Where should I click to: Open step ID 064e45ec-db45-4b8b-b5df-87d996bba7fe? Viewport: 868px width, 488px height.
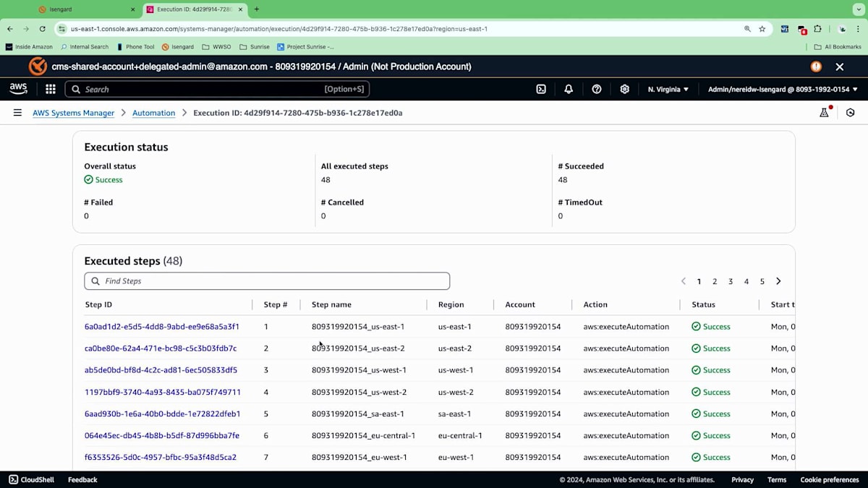[162, 435]
